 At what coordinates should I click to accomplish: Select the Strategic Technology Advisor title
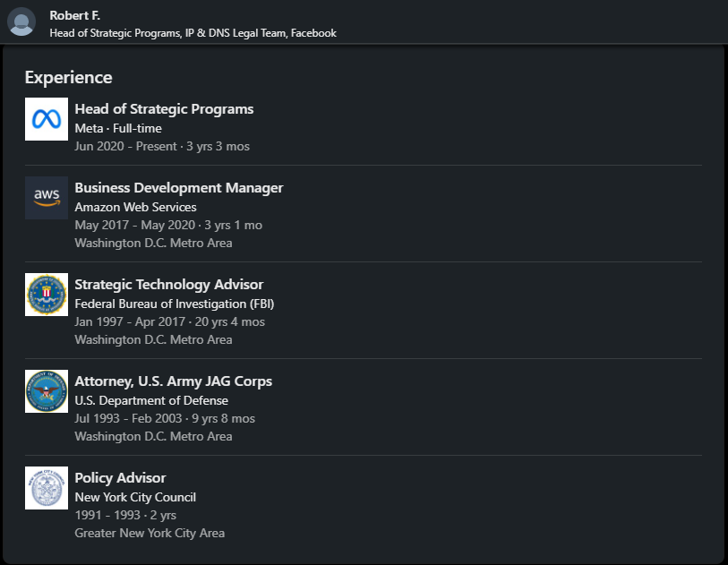tap(168, 285)
